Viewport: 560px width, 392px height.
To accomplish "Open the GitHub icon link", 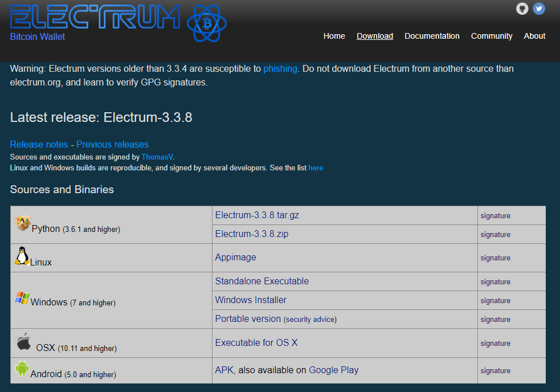I will click(x=522, y=9).
